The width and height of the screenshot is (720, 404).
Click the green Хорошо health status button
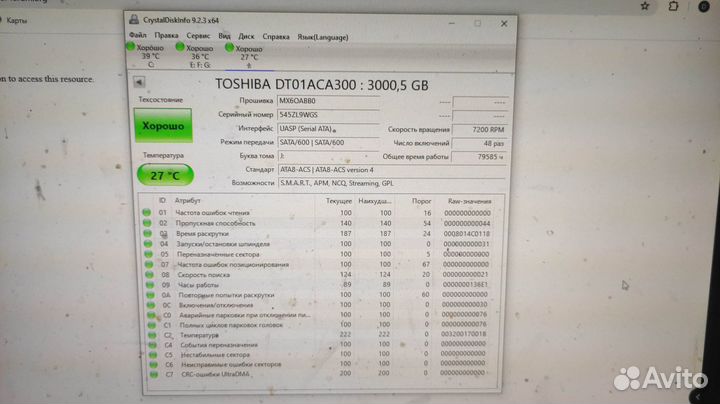click(163, 125)
